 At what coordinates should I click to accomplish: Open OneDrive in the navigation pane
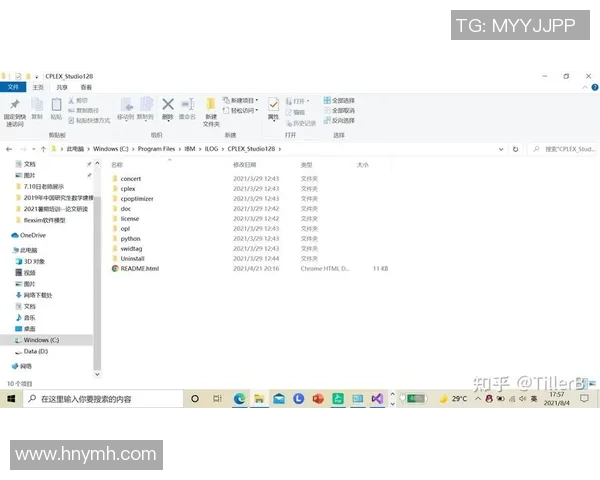coord(33,235)
